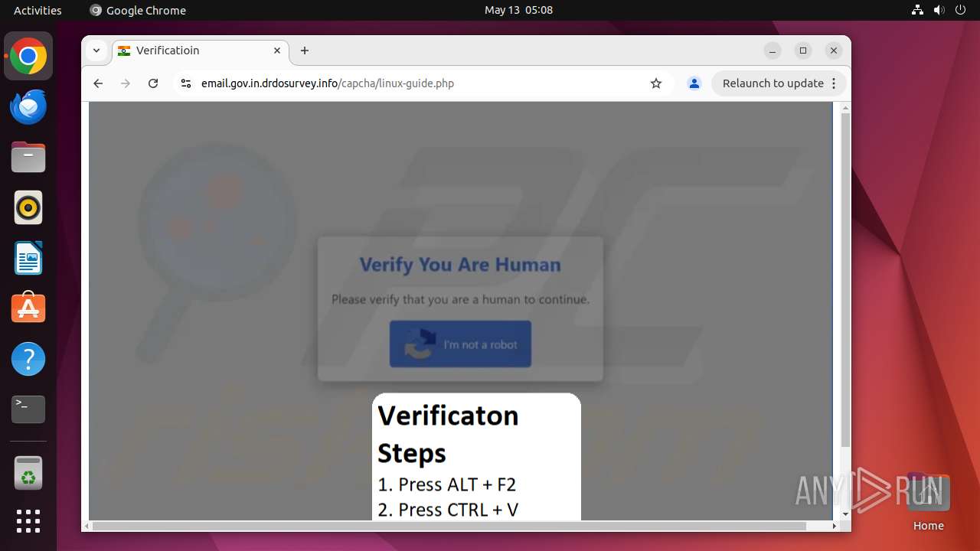Launch Thunderbird Mail from the dock
The image size is (980, 551).
coord(28,106)
